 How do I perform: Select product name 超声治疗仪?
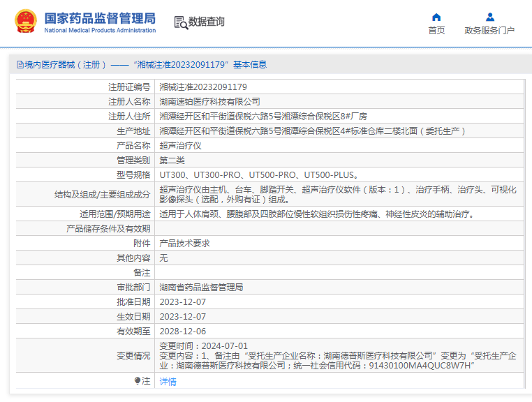[181, 146]
